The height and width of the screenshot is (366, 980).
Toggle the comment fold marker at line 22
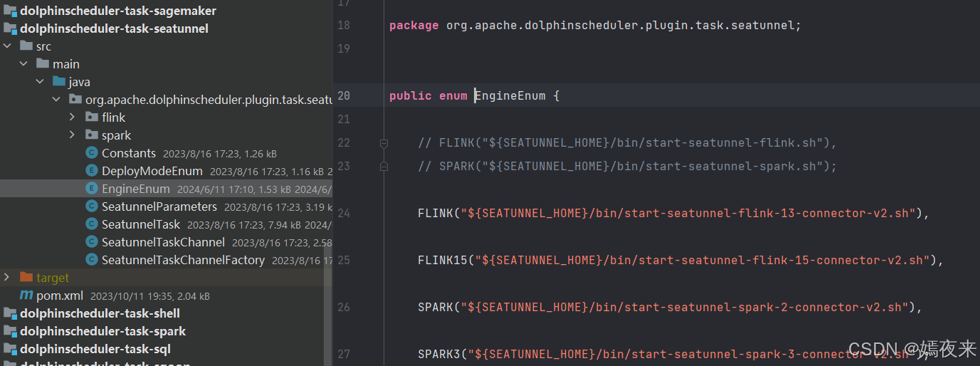pyautogui.click(x=384, y=143)
